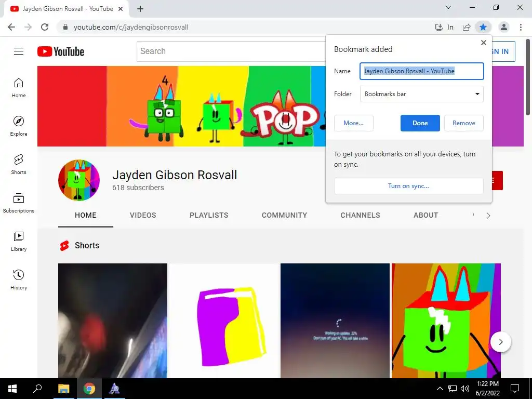Open Shorts in the sidebar
This screenshot has width=532, height=399.
point(19,165)
